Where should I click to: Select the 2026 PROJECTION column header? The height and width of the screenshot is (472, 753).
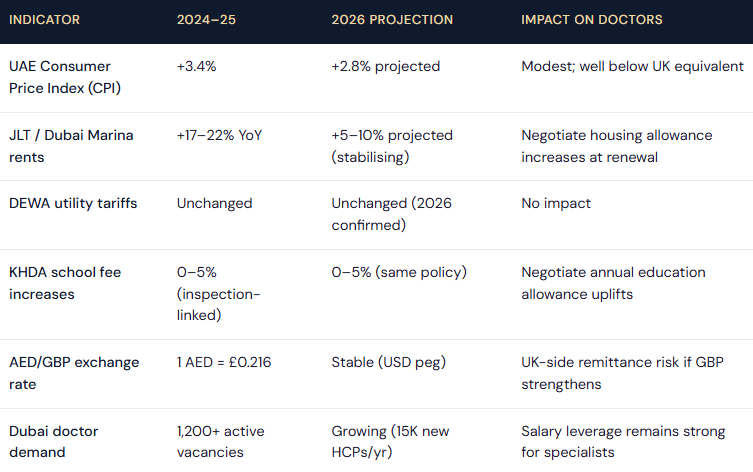click(x=392, y=20)
